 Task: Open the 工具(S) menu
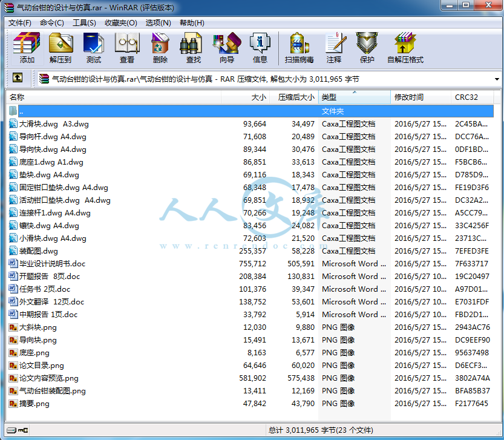pyautogui.click(x=84, y=23)
